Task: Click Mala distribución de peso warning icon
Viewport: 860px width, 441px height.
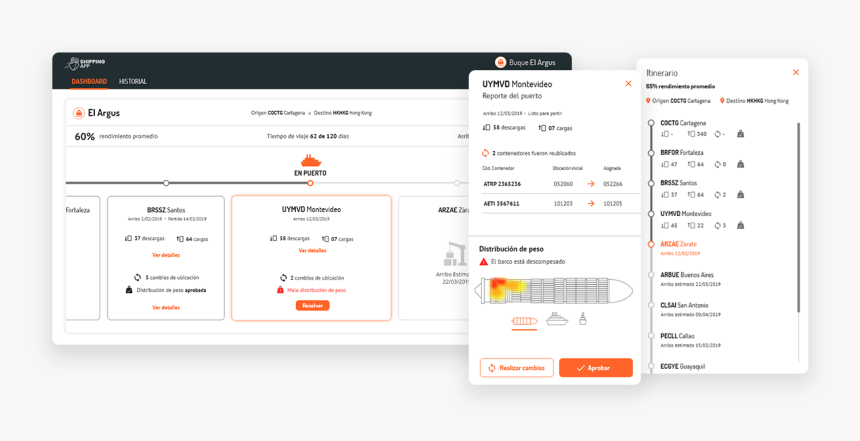Action: pos(280,290)
